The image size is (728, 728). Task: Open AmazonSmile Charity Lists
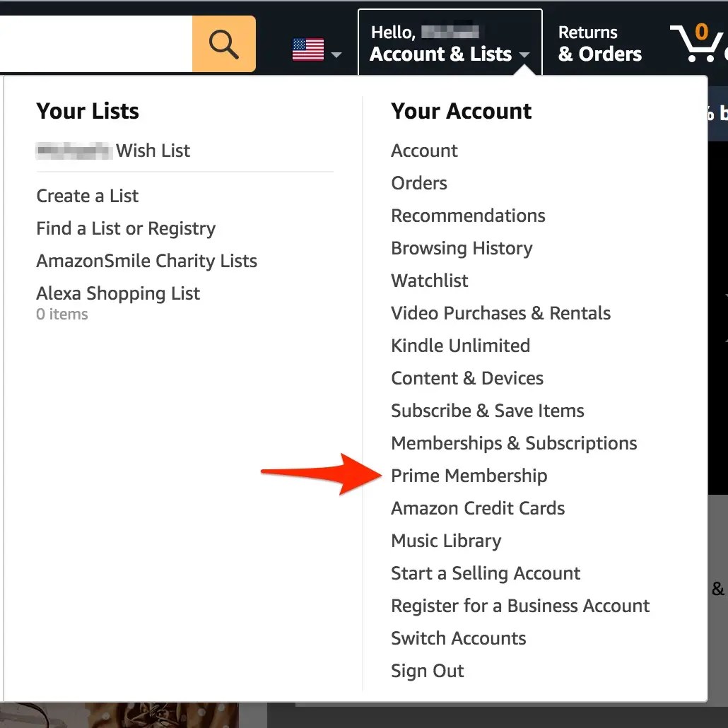[x=147, y=261]
